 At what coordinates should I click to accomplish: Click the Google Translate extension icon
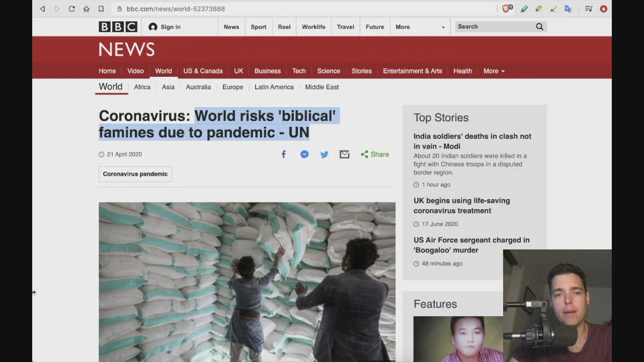[568, 9]
